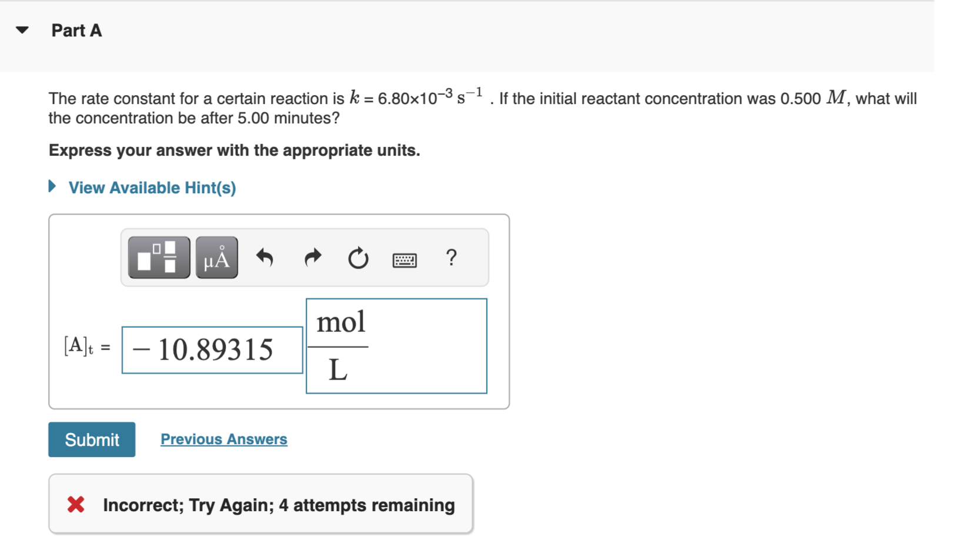Reset the answer field using the reset icon
Screen dimensions: 980x544
pyautogui.click(x=357, y=258)
